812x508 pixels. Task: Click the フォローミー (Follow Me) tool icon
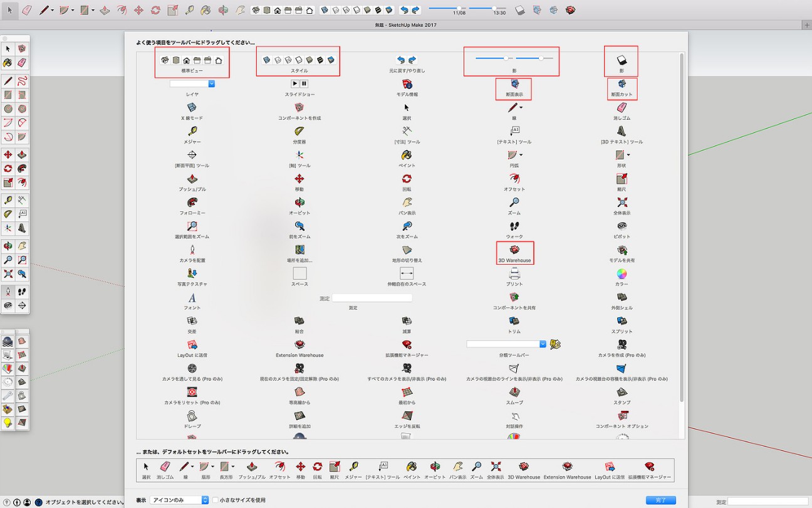coord(192,203)
